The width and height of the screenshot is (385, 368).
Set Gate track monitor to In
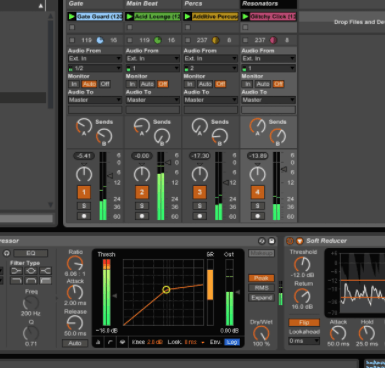pos(74,84)
